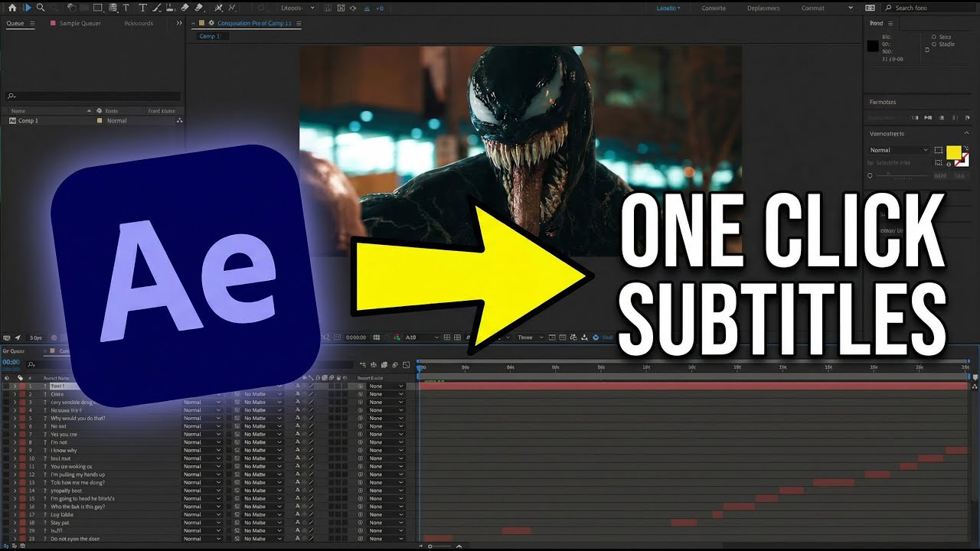
Task: Select the Brush tool
Action: [x=156, y=8]
